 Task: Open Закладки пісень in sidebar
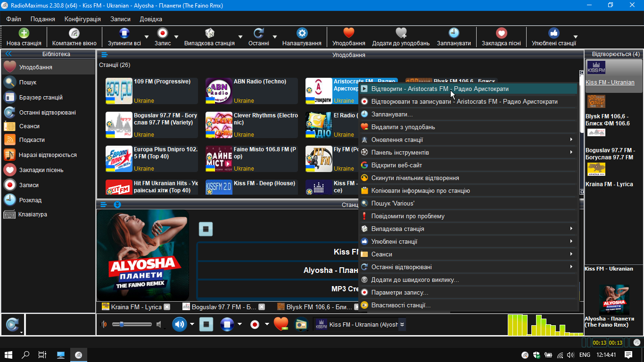pyautogui.click(x=48, y=170)
